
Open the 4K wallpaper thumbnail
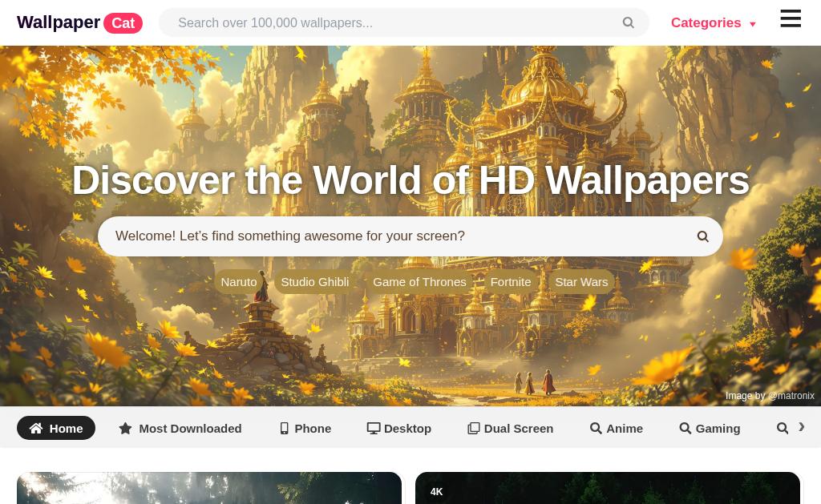pyautogui.click(x=608, y=488)
